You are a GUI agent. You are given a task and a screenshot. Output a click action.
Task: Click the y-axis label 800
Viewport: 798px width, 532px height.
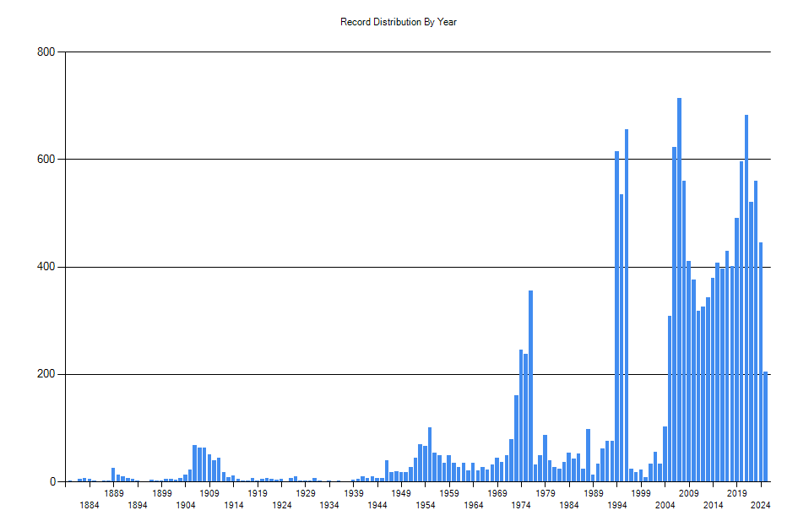(x=46, y=52)
